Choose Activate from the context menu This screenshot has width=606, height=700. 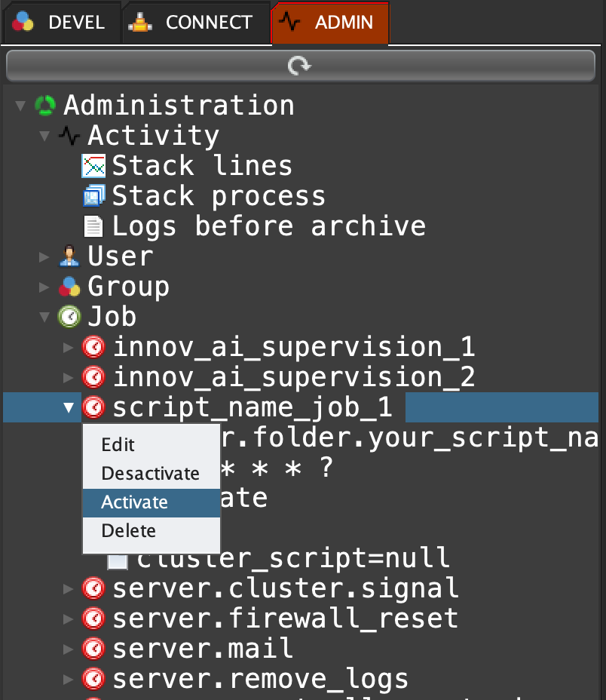tap(135, 502)
